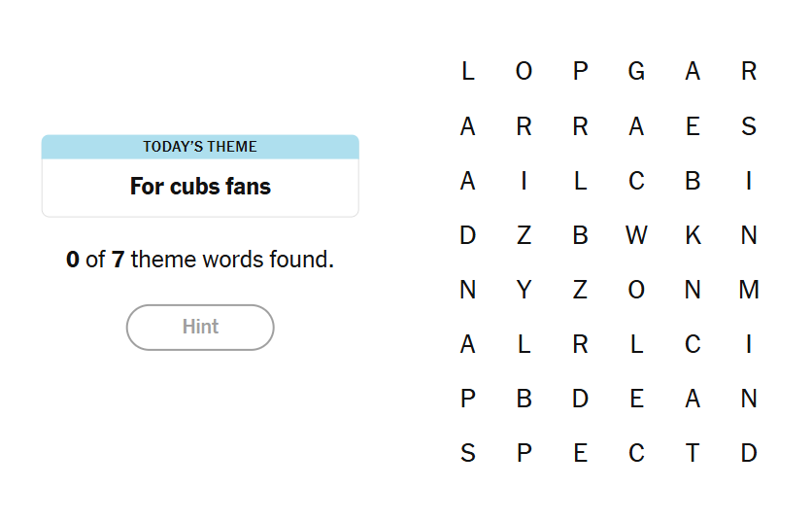
Task: Click the "For cubs fans" theme text
Action: pos(200,187)
